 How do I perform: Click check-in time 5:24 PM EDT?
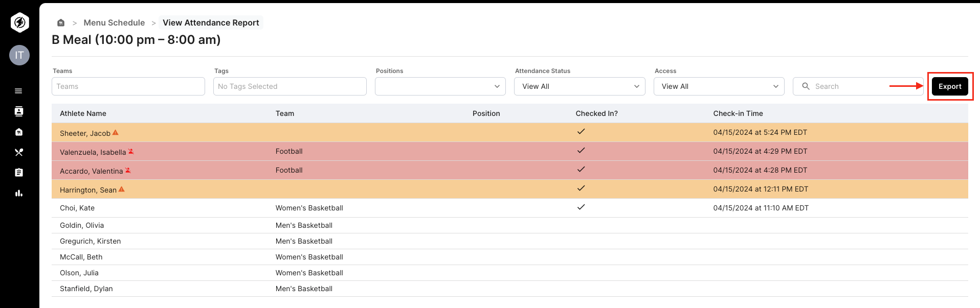pos(760,132)
